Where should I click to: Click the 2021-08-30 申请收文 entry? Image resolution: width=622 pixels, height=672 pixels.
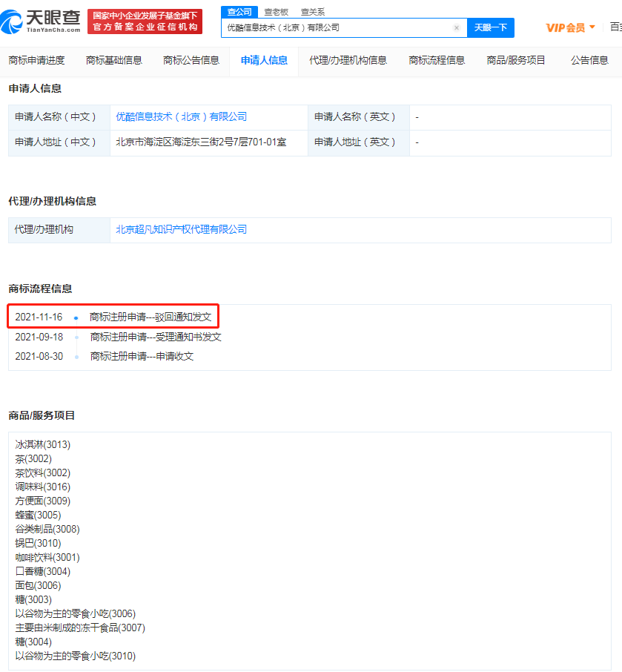(x=104, y=357)
